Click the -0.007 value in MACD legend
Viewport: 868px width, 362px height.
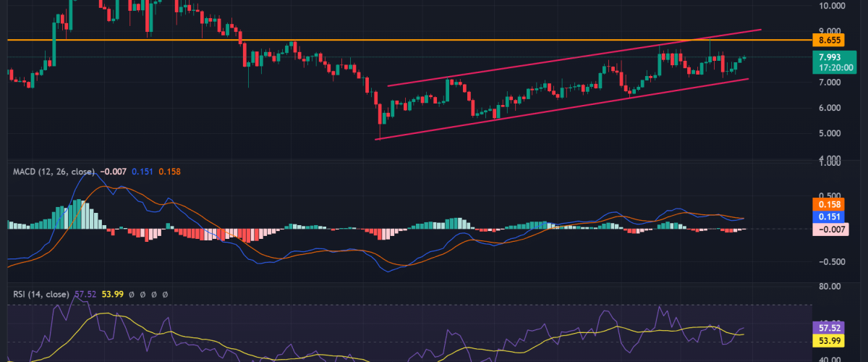pyautogui.click(x=114, y=172)
